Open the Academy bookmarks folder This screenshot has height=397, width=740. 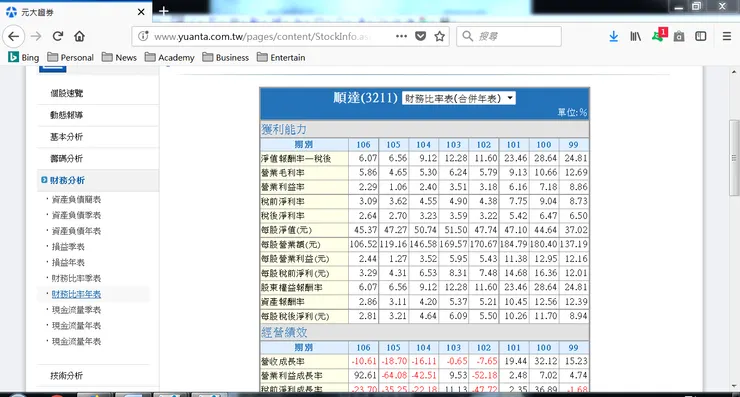pyautogui.click(x=169, y=58)
